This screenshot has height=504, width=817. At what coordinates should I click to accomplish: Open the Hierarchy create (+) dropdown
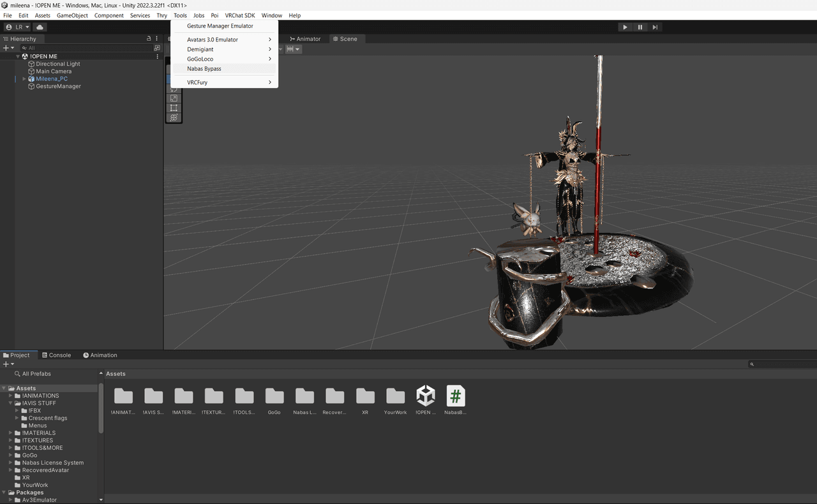point(8,48)
